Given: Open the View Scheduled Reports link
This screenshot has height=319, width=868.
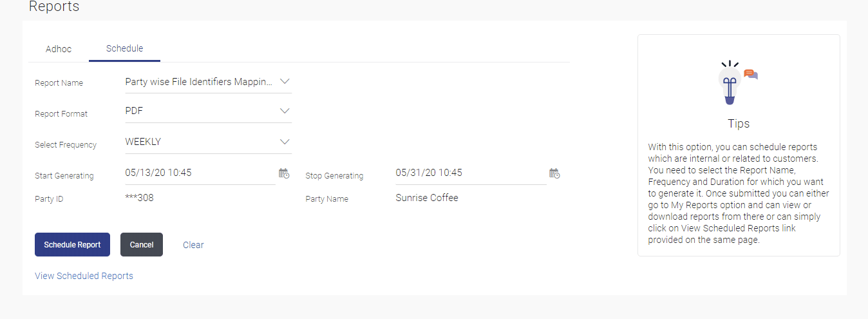Looking at the screenshot, I should (x=84, y=276).
